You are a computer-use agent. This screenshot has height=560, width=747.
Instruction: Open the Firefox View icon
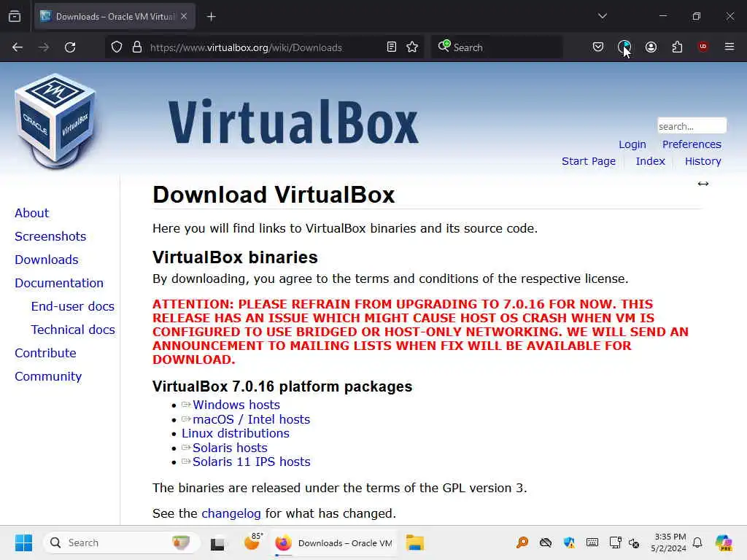(x=15, y=16)
